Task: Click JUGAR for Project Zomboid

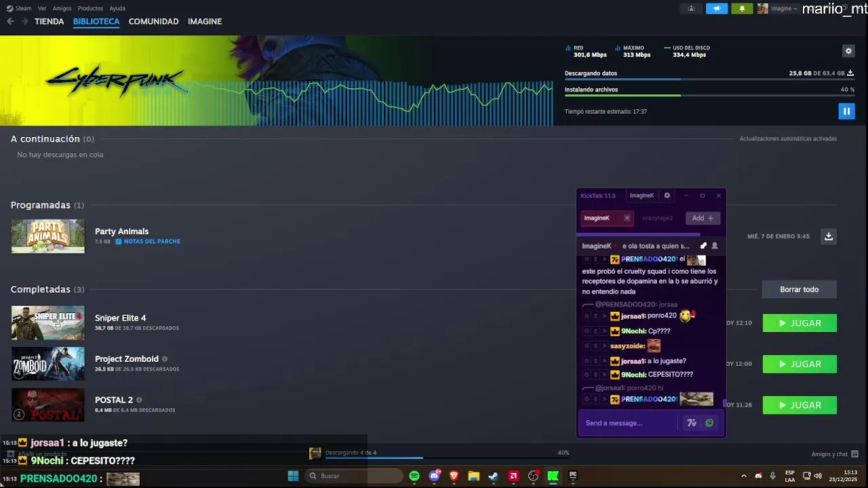Action: tap(800, 364)
